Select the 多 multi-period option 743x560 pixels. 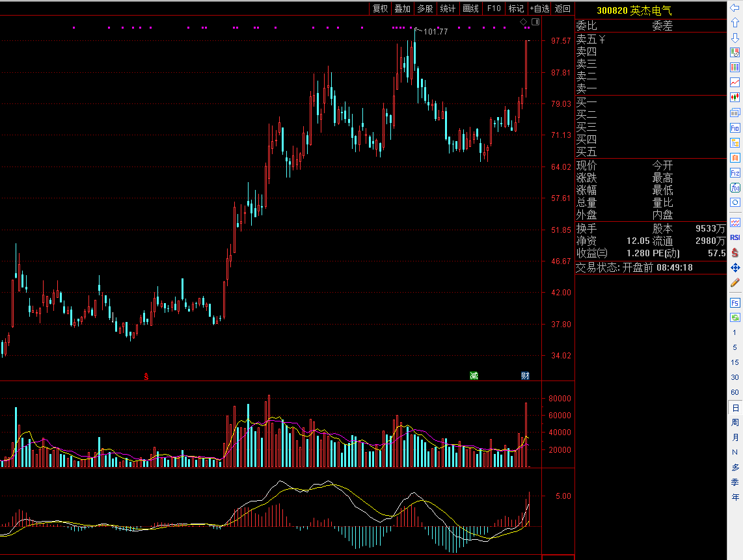[735, 467]
